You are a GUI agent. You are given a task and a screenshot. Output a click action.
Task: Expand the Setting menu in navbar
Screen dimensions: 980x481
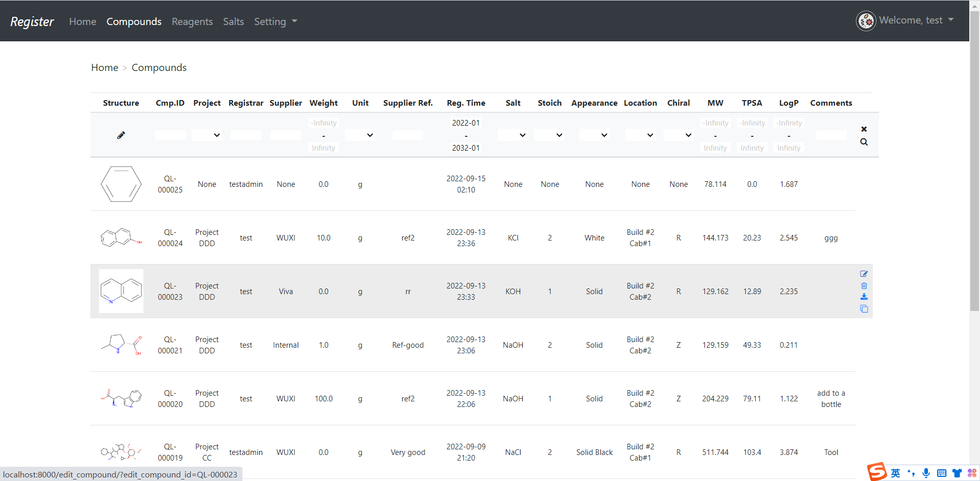pyautogui.click(x=276, y=21)
